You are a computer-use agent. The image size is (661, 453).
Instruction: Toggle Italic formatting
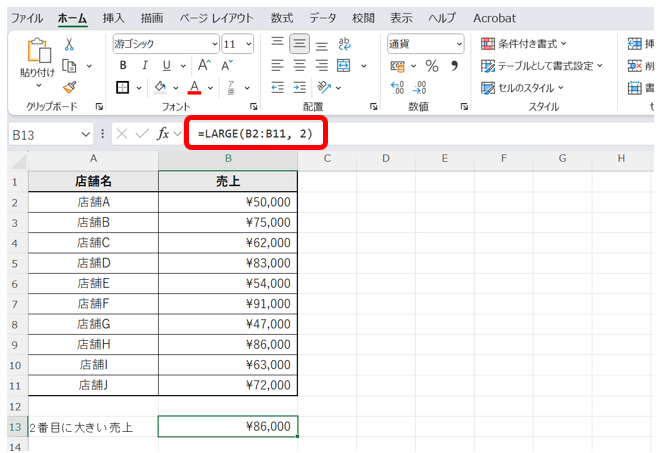(x=145, y=65)
